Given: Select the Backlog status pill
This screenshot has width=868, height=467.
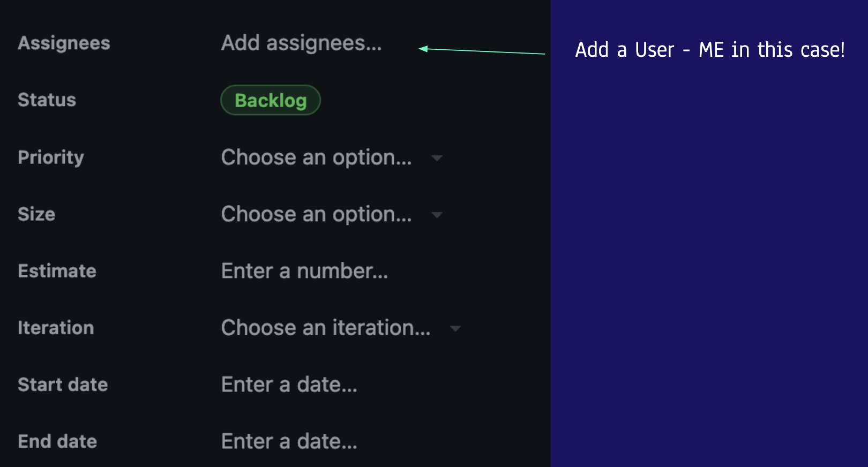Looking at the screenshot, I should pyautogui.click(x=271, y=100).
